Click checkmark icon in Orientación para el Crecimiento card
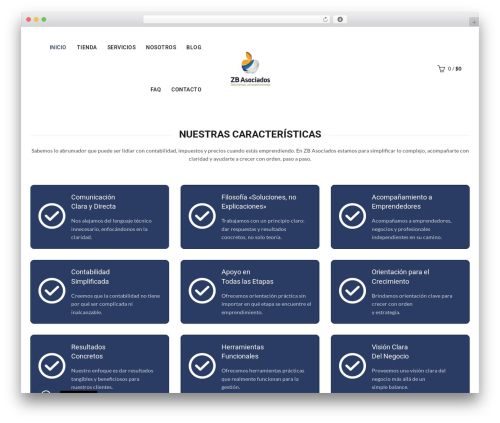500x423 pixels. coord(352,291)
